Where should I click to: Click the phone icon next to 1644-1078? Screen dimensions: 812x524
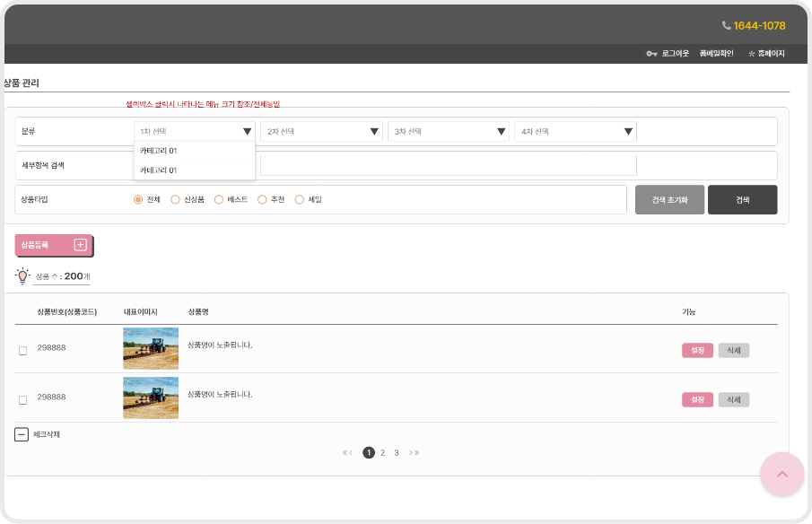[726, 26]
